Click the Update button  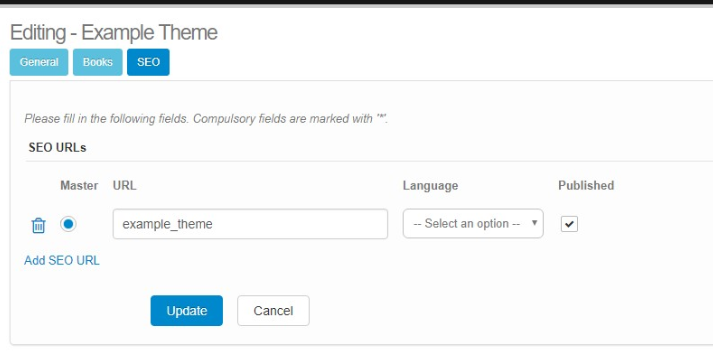[x=187, y=311]
